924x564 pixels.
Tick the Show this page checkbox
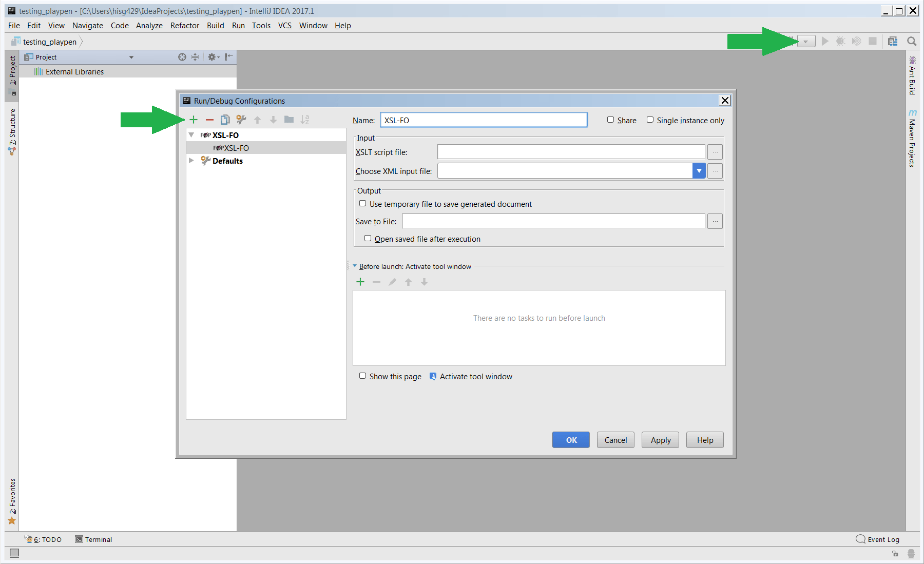tap(363, 376)
